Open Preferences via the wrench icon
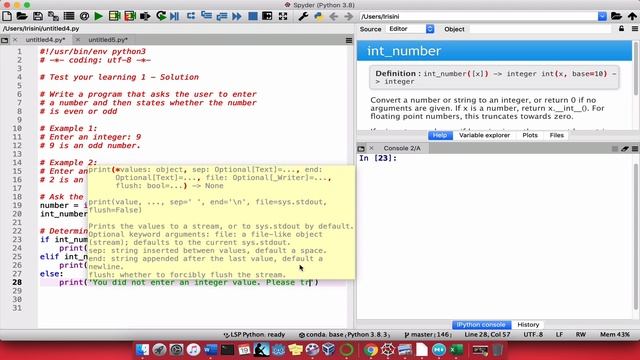 click(303, 16)
